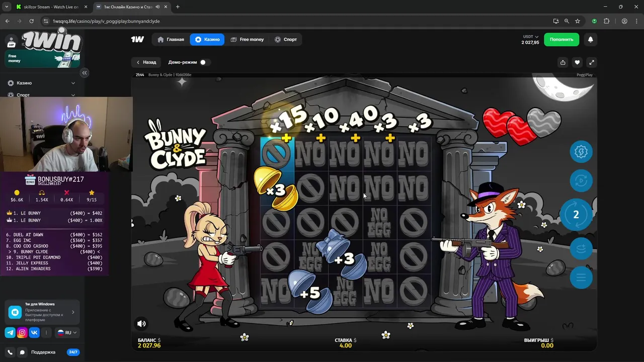Viewport: 644px width, 362px height.
Task: Select the Казино nav tab
Action: point(207,39)
